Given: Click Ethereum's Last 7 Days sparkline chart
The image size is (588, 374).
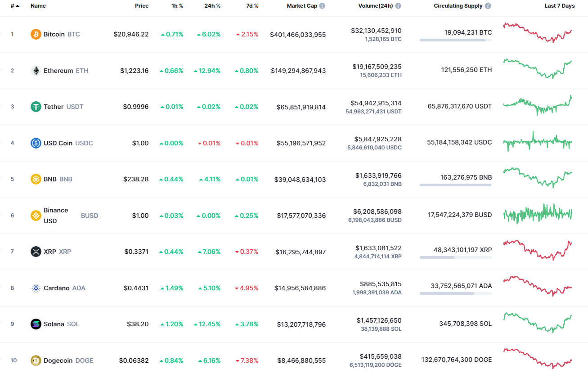Looking at the screenshot, I should (538, 70).
